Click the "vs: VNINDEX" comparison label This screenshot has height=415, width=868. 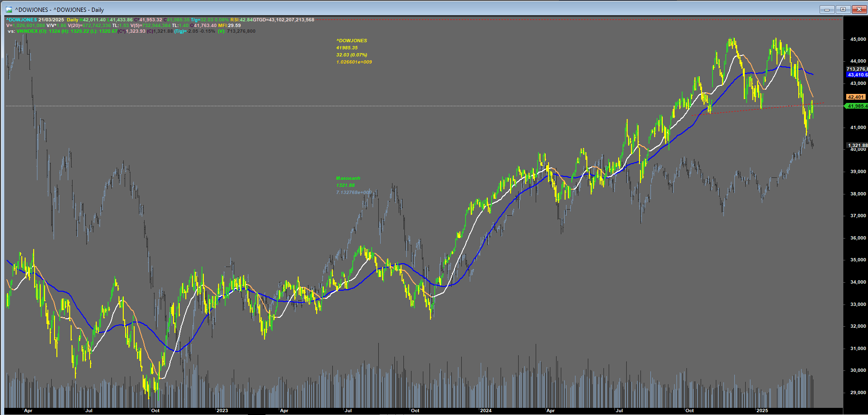point(23,31)
